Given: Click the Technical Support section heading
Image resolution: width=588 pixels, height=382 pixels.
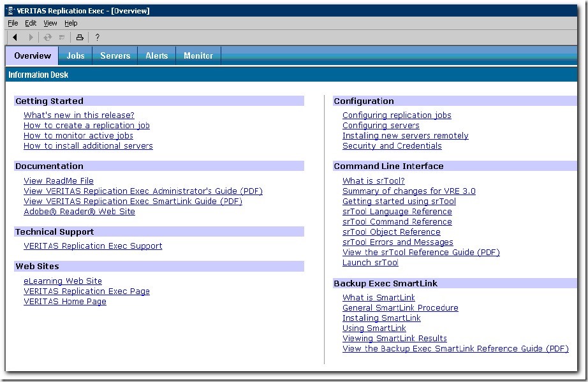Looking at the screenshot, I should [x=55, y=231].
